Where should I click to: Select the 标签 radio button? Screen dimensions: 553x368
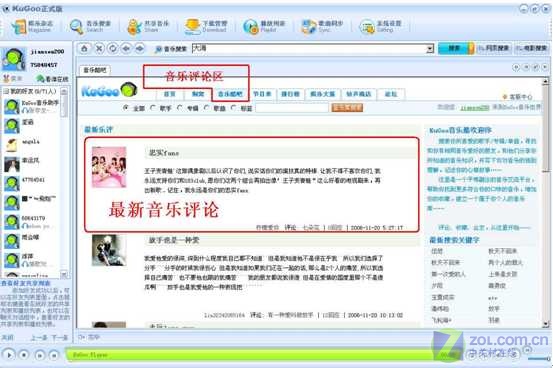233,108
